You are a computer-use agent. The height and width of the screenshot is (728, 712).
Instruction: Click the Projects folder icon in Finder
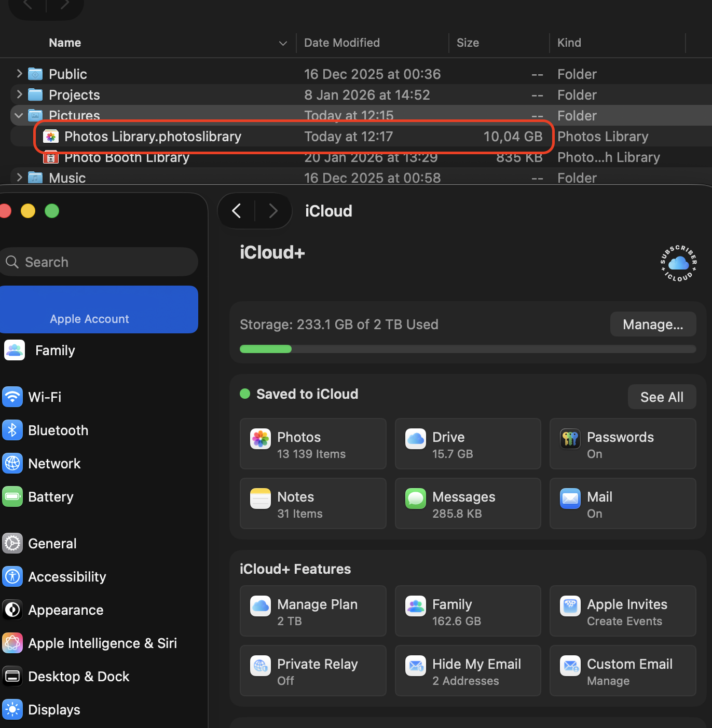click(35, 95)
